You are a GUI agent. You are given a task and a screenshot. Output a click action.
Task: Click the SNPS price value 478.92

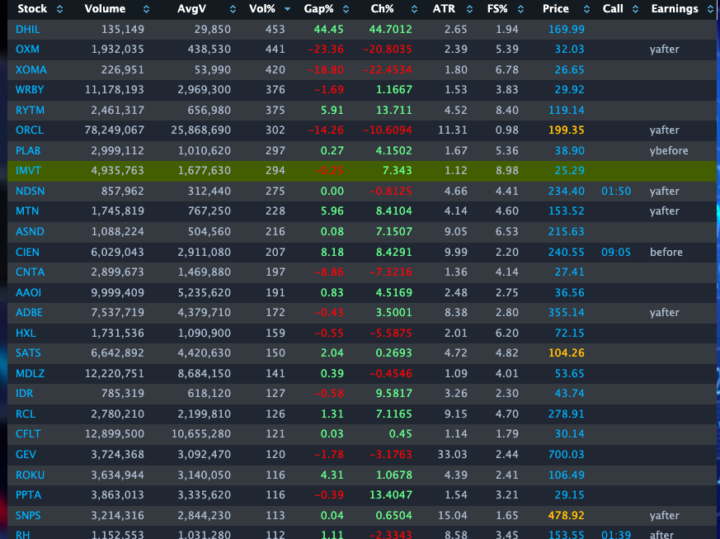[x=565, y=515]
